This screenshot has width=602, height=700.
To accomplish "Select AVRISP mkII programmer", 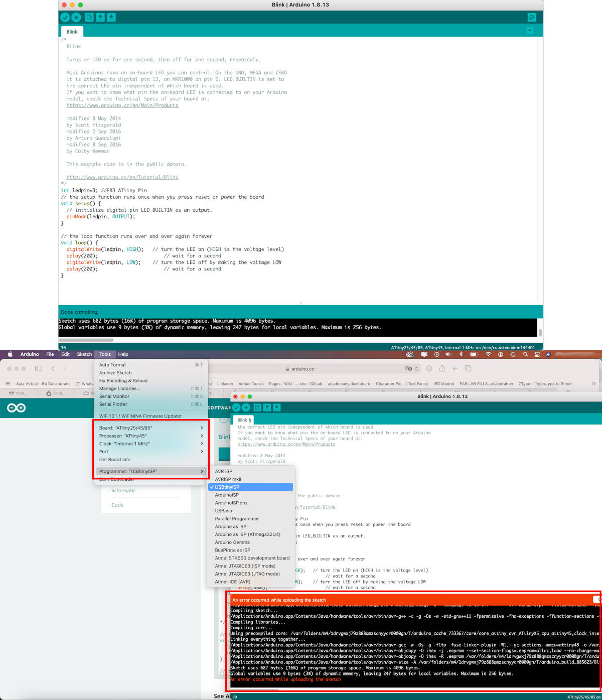I will click(251, 479).
